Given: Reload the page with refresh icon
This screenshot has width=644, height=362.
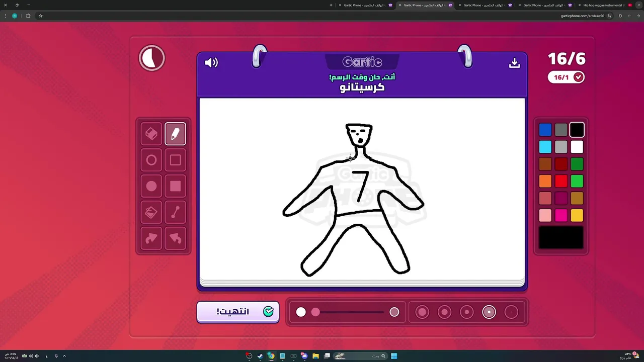Looking at the screenshot, I should 620,16.
